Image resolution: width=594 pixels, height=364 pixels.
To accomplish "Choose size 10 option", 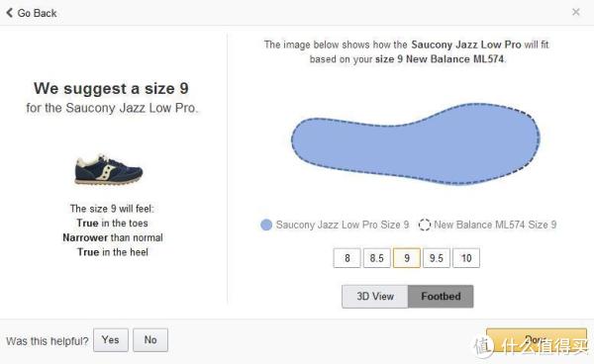I will [466, 258].
